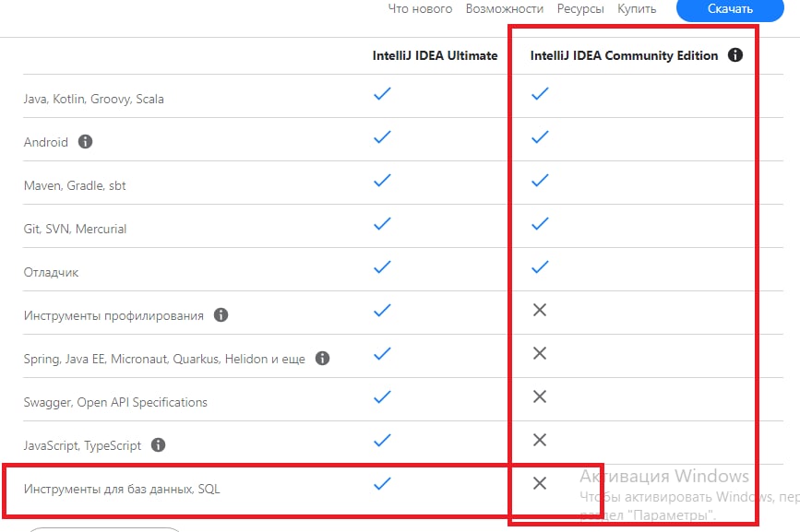Click the blue Скачать button

pos(730,8)
